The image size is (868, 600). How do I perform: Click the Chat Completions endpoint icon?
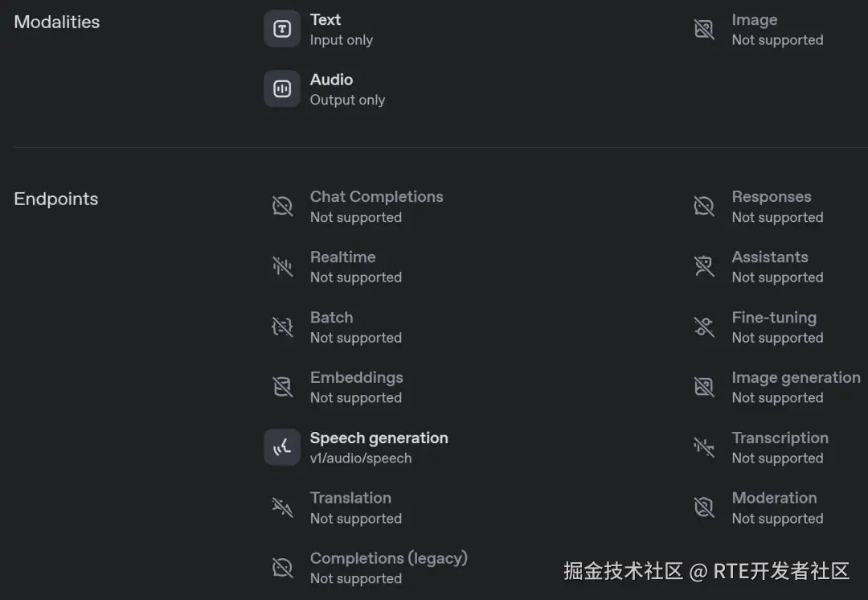282,206
